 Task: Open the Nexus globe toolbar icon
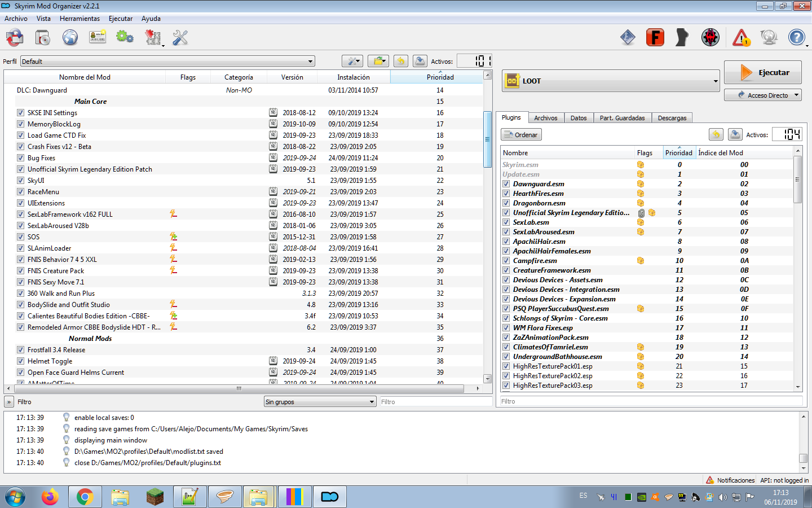pos(70,38)
